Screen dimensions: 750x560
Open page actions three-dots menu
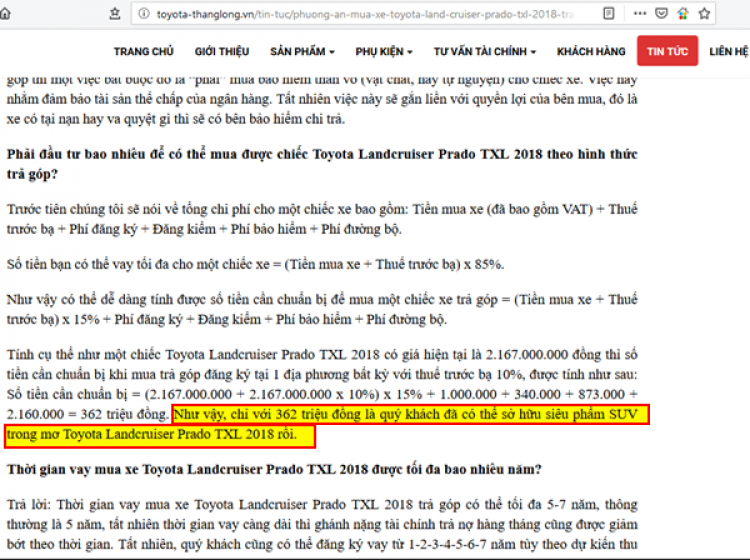(640, 14)
